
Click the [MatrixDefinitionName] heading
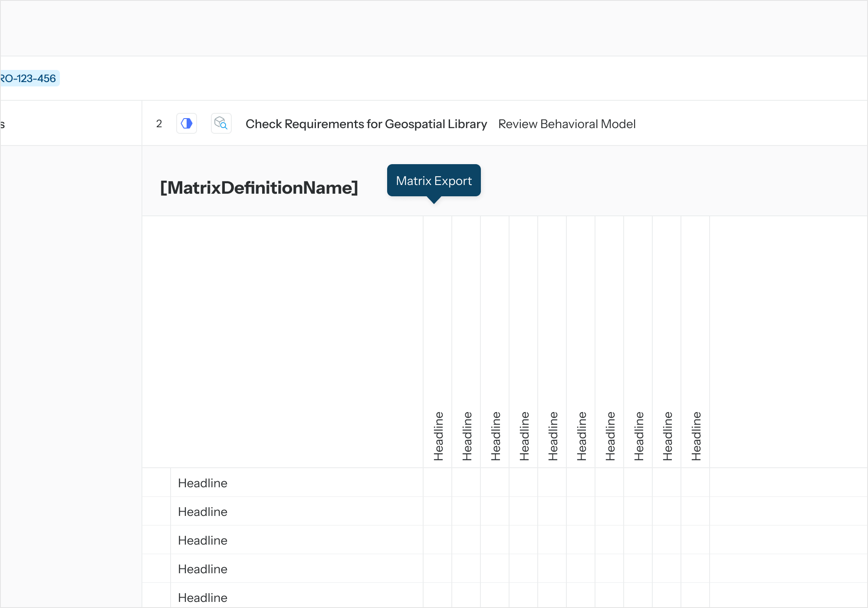[x=259, y=188]
